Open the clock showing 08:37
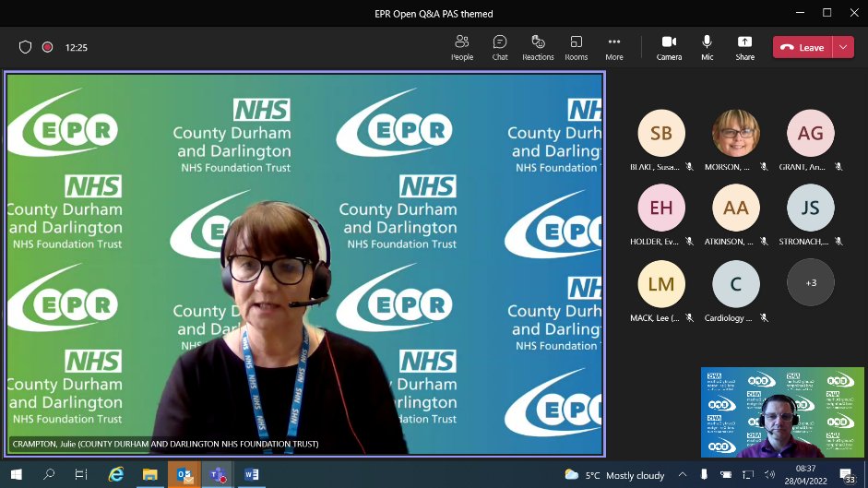 tap(805, 475)
